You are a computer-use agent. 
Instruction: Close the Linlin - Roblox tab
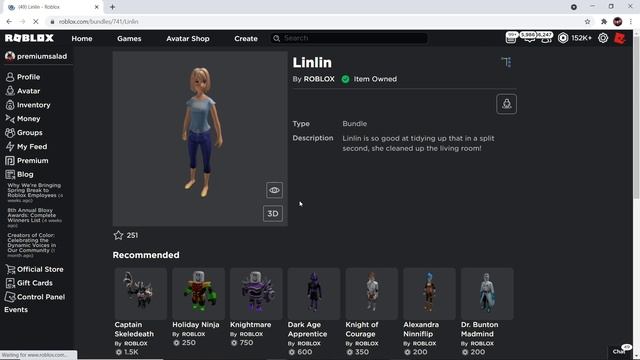(x=97, y=7)
